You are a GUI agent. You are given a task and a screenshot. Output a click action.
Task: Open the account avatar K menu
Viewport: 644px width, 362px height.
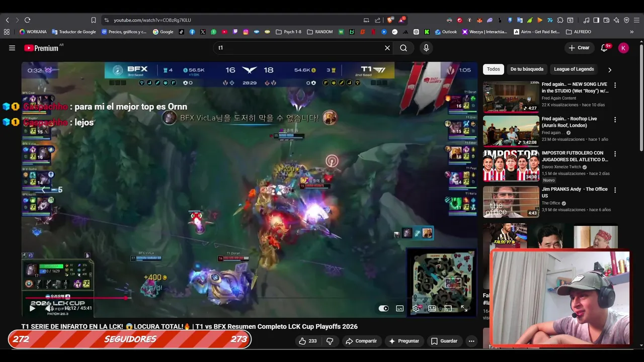pyautogui.click(x=623, y=48)
